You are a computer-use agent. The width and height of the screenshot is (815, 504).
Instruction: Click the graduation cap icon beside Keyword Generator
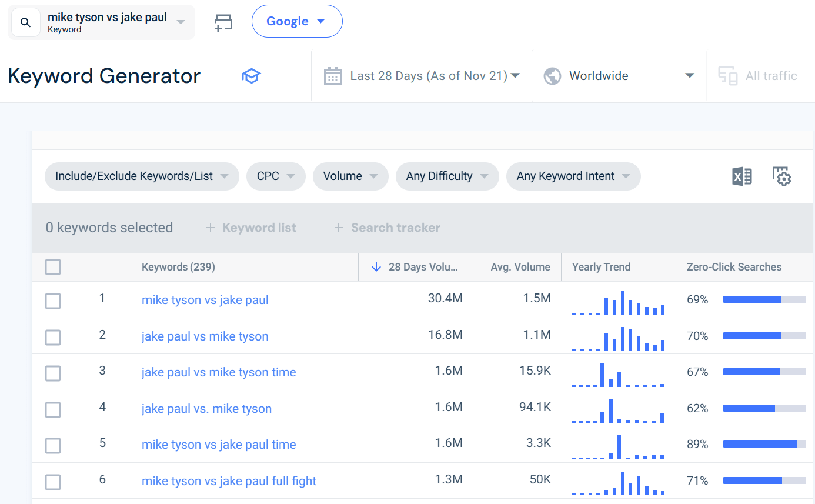coord(251,75)
